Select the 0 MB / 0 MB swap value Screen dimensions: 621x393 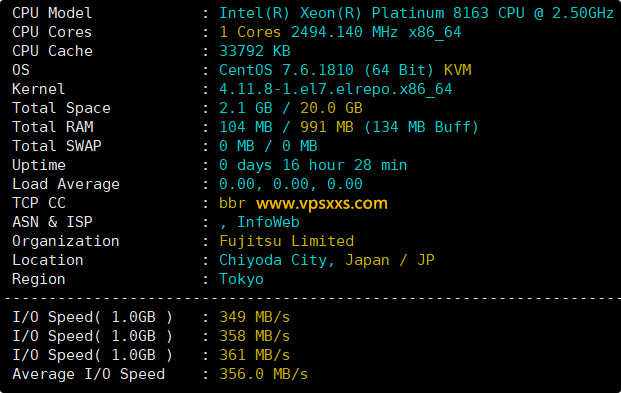(268, 146)
